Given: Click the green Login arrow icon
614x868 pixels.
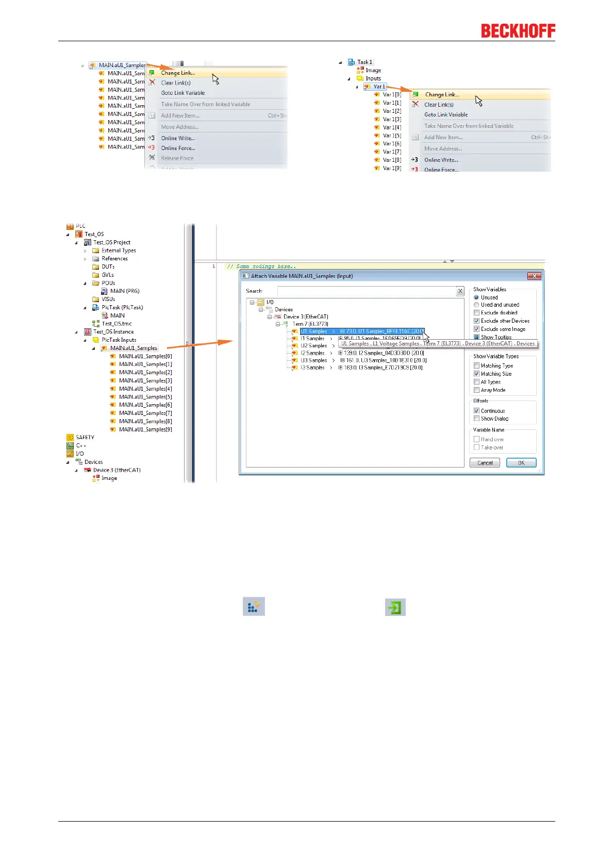Looking at the screenshot, I should click(395, 607).
